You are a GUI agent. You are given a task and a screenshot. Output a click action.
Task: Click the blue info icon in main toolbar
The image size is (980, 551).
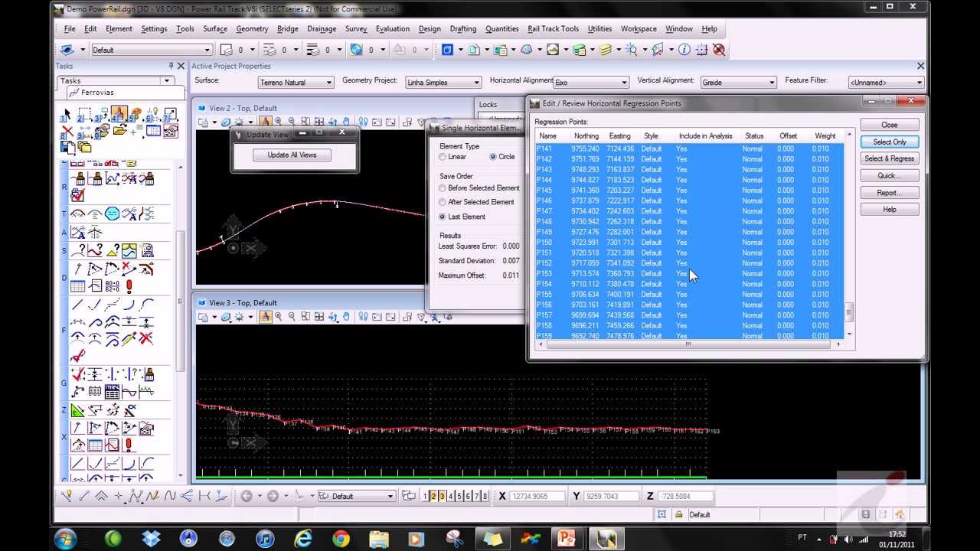tap(684, 50)
